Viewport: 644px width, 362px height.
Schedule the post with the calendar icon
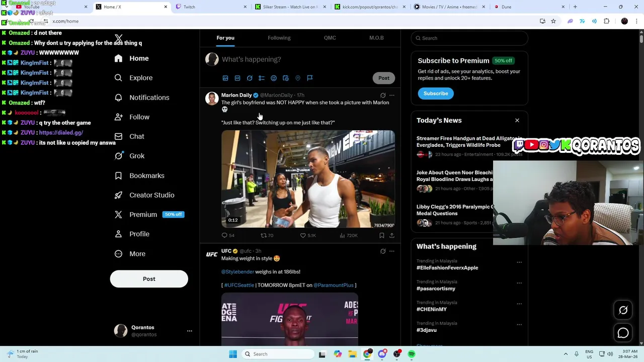point(286,78)
